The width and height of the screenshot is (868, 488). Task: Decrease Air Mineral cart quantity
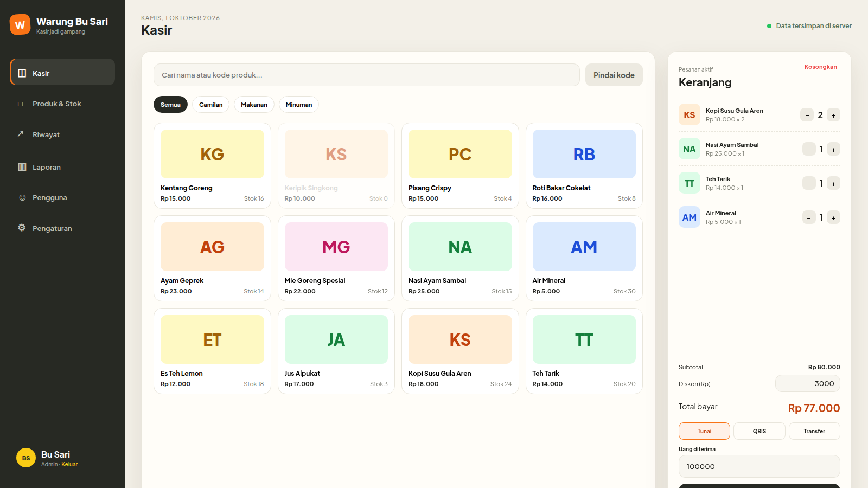pyautogui.click(x=809, y=217)
